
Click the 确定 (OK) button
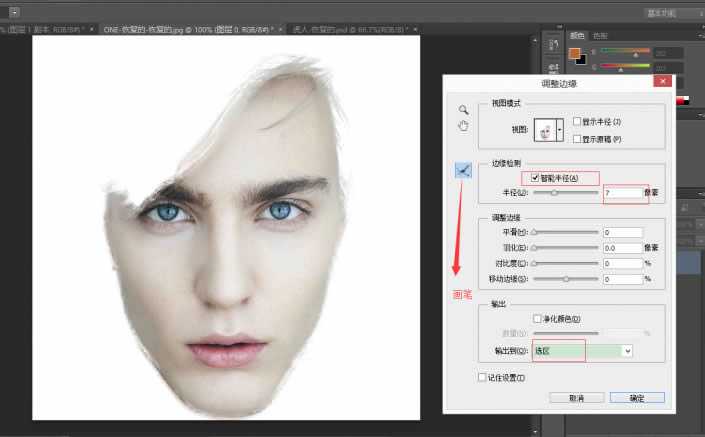[x=636, y=397]
